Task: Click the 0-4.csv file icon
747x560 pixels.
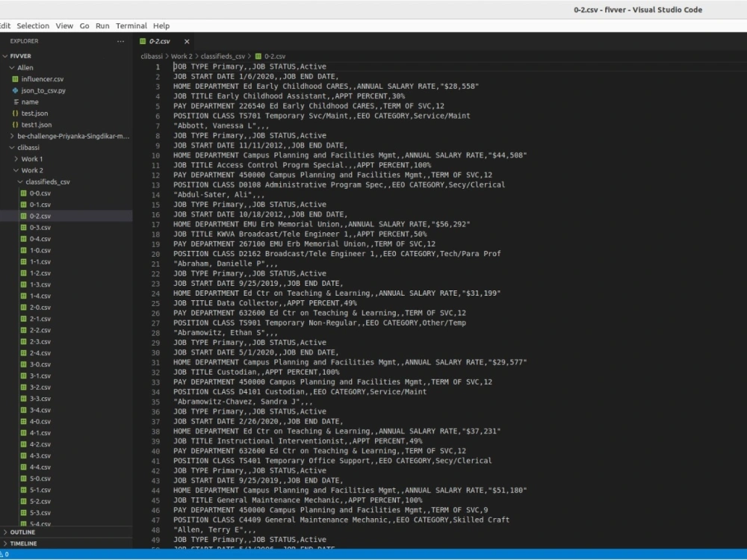Action: (x=23, y=239)
